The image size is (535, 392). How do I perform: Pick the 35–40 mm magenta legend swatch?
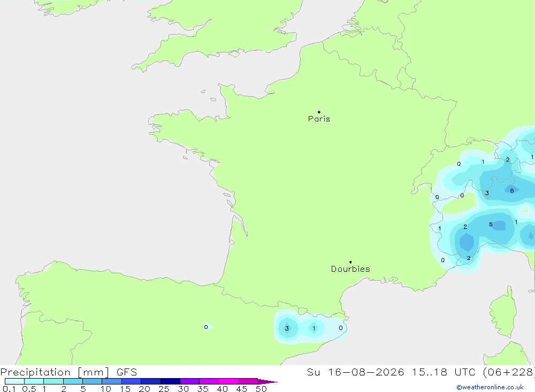coord(209,381)
